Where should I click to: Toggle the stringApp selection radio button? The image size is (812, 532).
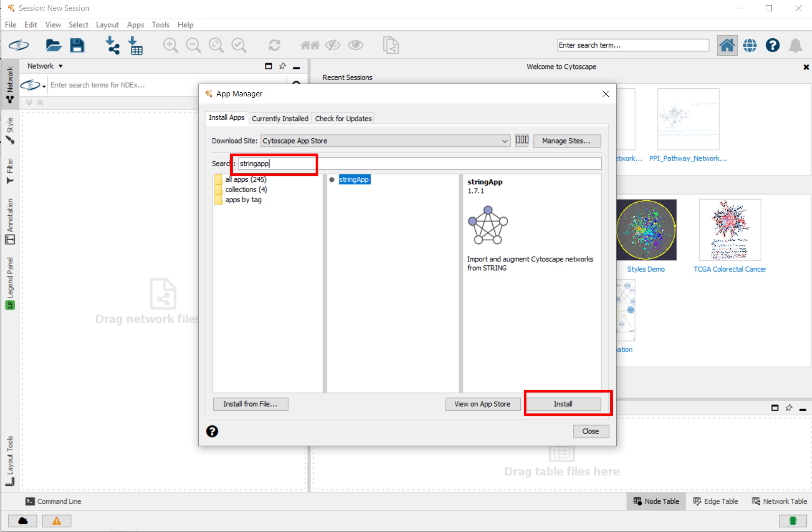click(334, 179)
